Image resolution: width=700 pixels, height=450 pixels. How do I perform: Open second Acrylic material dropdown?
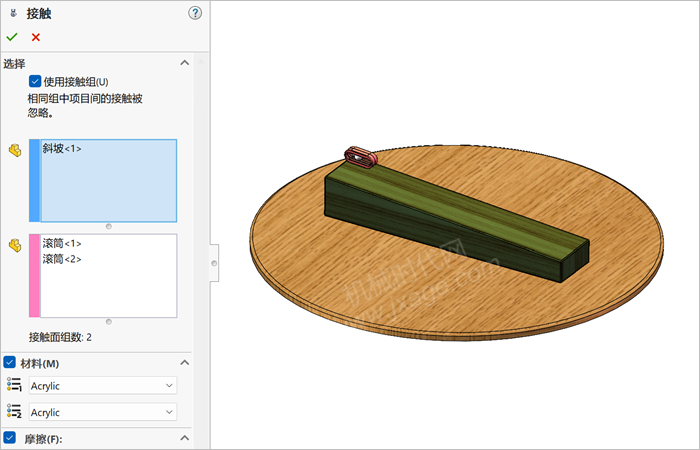point(103,412)
